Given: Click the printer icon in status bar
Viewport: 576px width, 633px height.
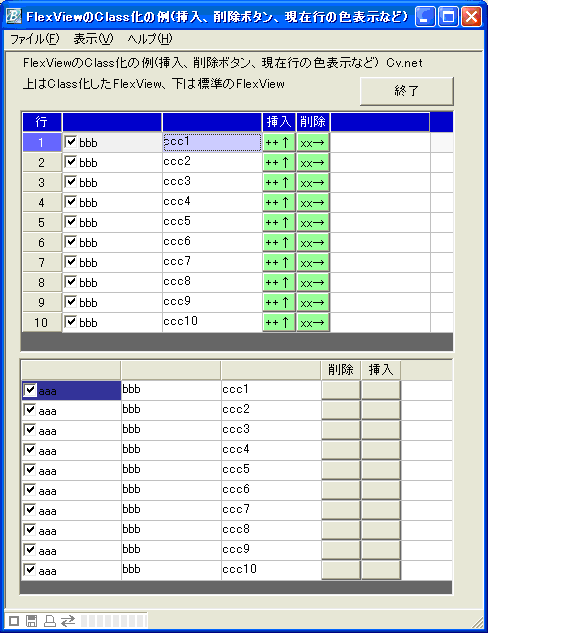Looking at the screenshot, I should [x=50, y=621].
